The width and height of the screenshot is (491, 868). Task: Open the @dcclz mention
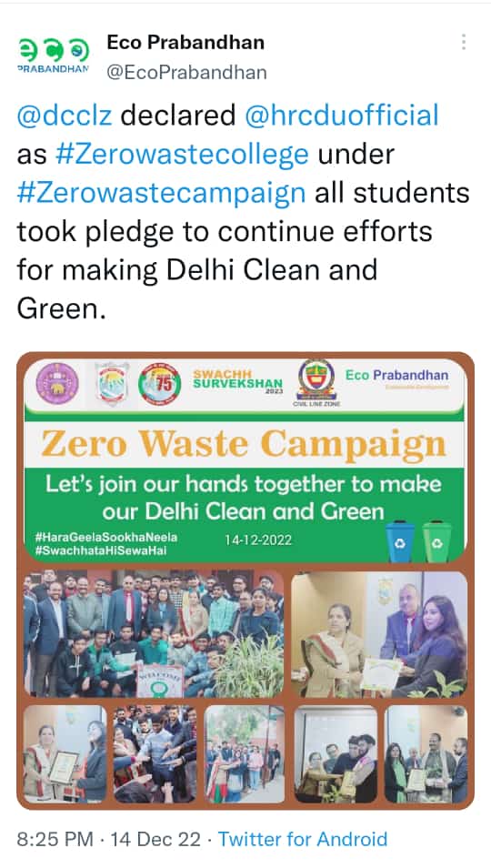tap(65, 116)
